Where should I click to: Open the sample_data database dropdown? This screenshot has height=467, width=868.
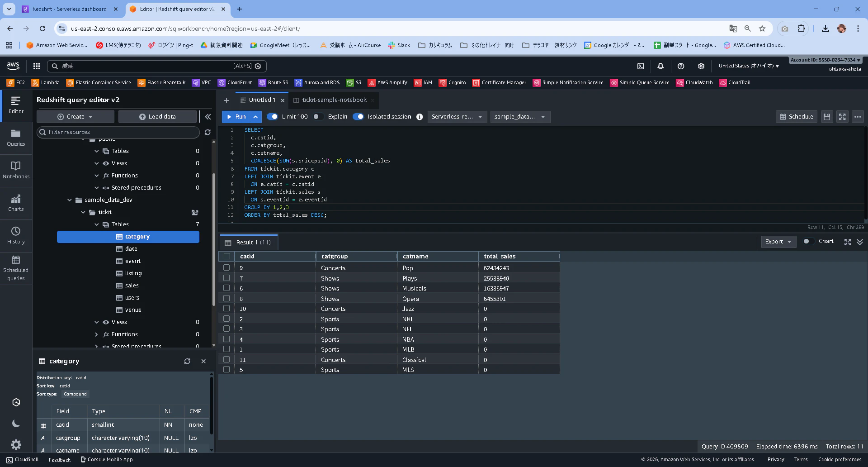520,117
